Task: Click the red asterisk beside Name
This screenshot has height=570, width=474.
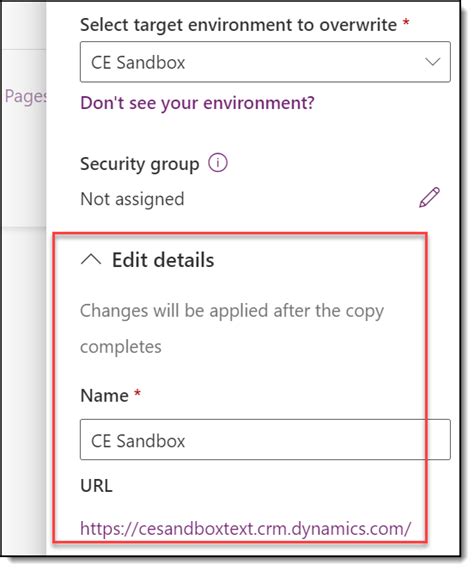Action: pyautogui.click(x=137, y=393)
